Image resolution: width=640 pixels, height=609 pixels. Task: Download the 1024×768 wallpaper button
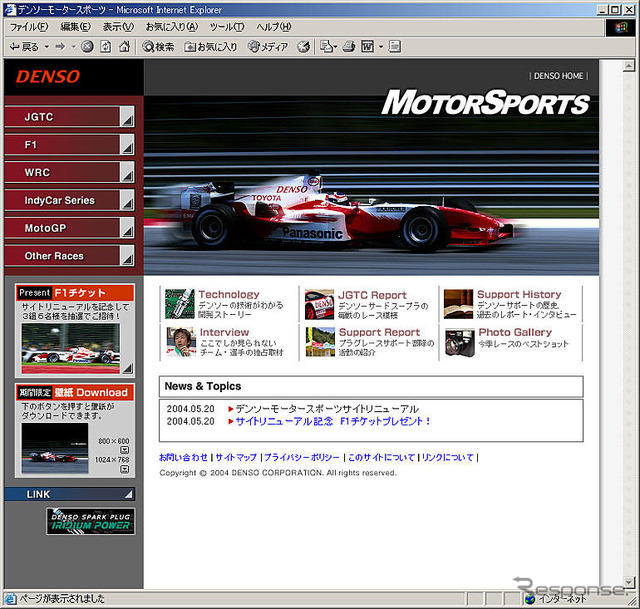pos(124,469)
